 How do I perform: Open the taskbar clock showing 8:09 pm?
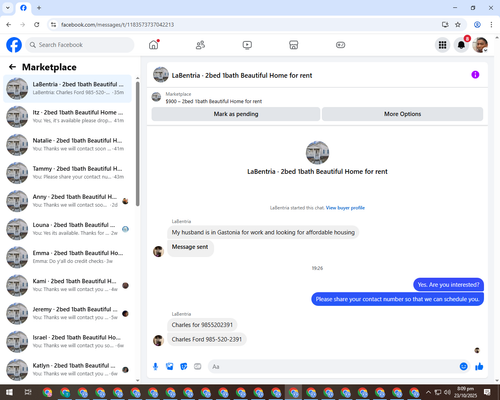465,392
